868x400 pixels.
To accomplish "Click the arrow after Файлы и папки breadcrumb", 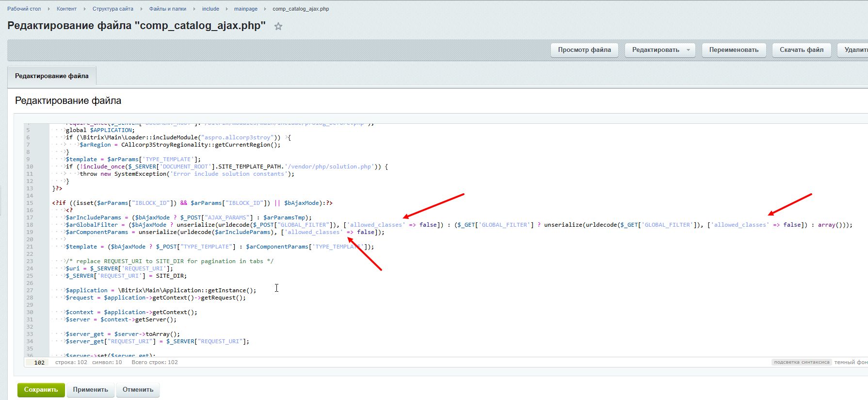I will pyautogui.click(x=194, y=9).
